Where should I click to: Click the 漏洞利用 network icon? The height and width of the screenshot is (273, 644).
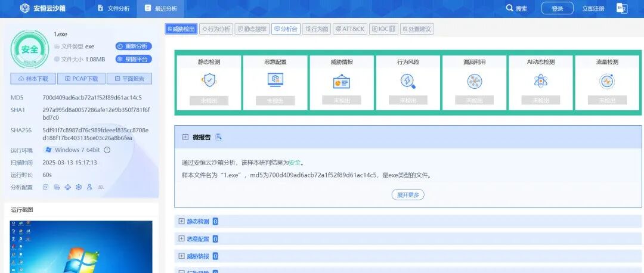(475, 81)
